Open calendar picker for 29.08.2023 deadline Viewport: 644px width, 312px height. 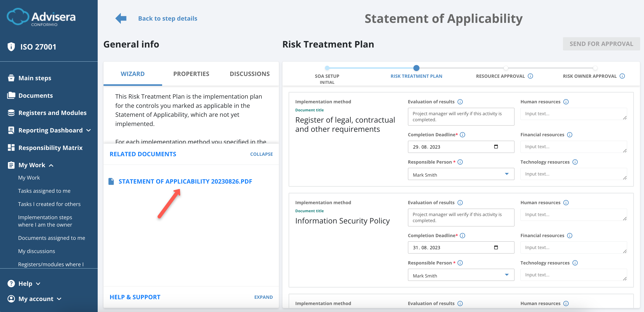[x=496, y=147]
